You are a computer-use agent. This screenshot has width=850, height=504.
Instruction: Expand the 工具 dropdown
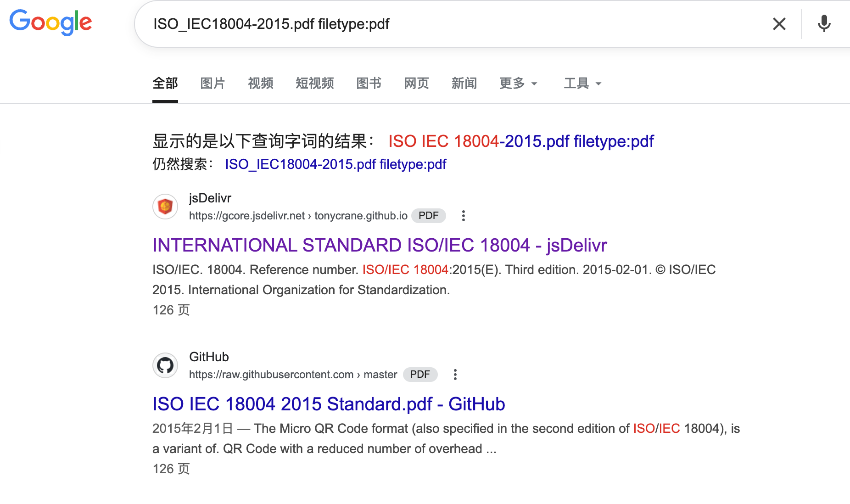tap(582, 83)
